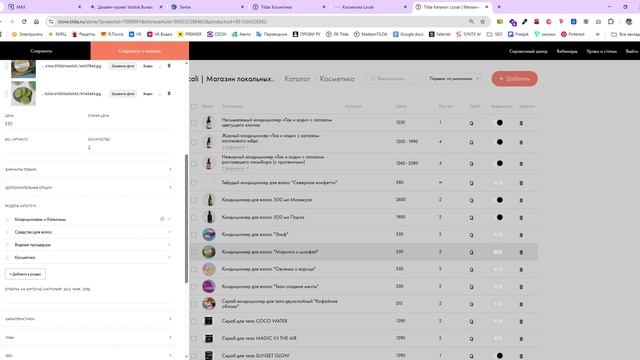Expand the Варианты товара section

pos(87,169)
